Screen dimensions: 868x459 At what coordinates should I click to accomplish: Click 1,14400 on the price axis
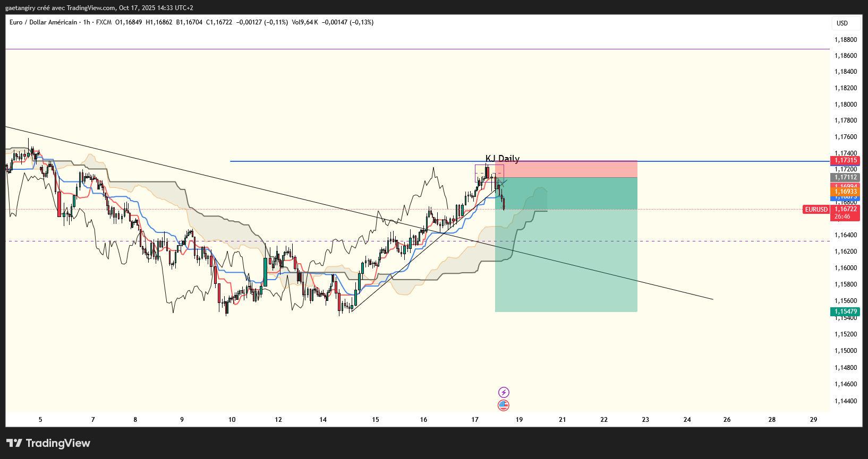coord(846,401)
